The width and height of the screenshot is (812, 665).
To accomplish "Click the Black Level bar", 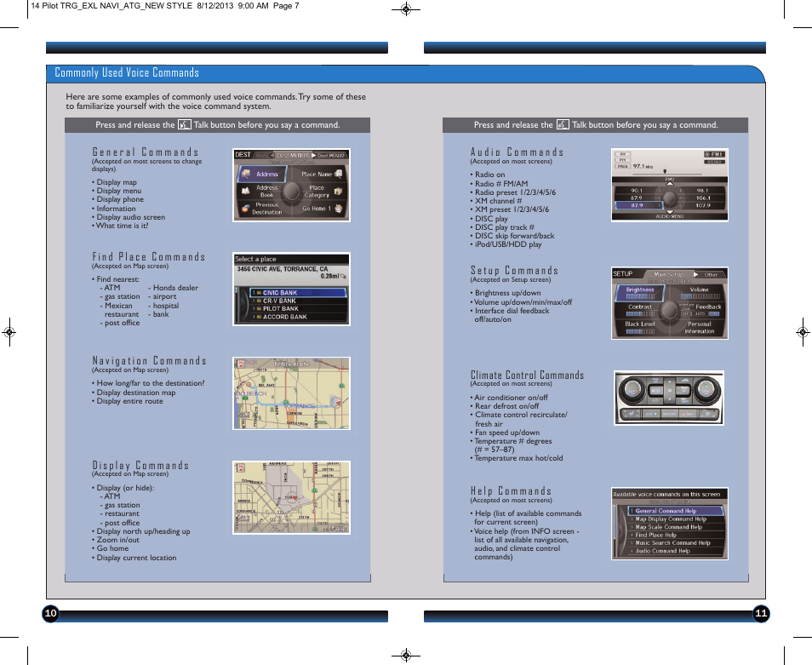I will (640, 331).
